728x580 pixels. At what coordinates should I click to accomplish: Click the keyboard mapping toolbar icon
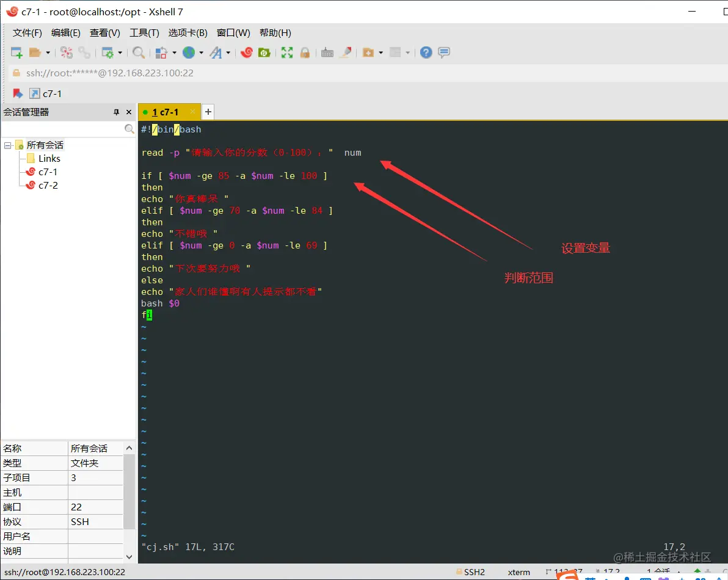click(x=327, y=53)
